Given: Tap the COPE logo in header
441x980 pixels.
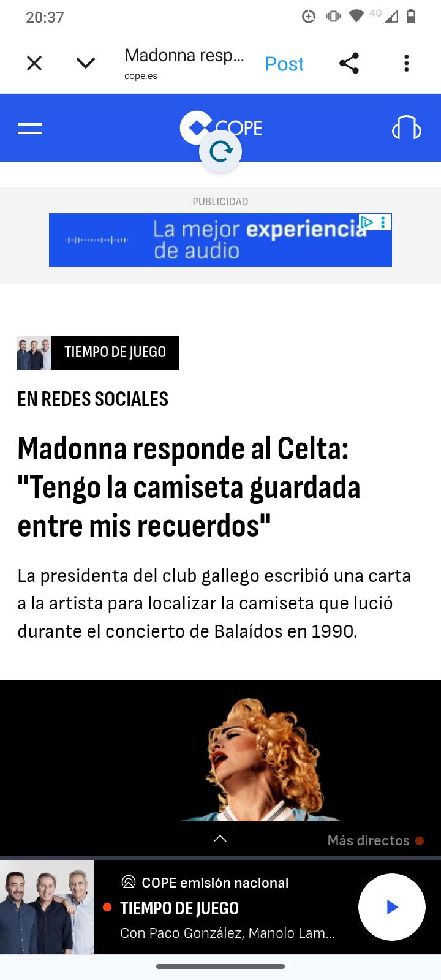Looking at the screenshot, I should (x=221, y=127).
